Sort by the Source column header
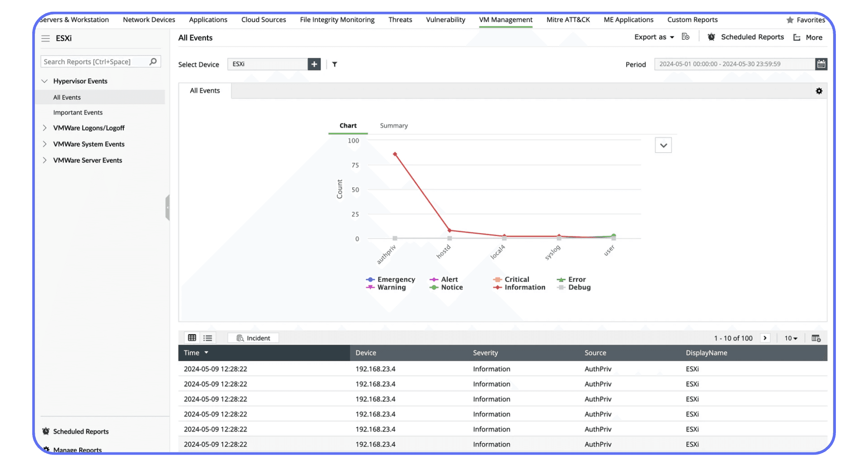868x466 pixels. tap(595, 353)
